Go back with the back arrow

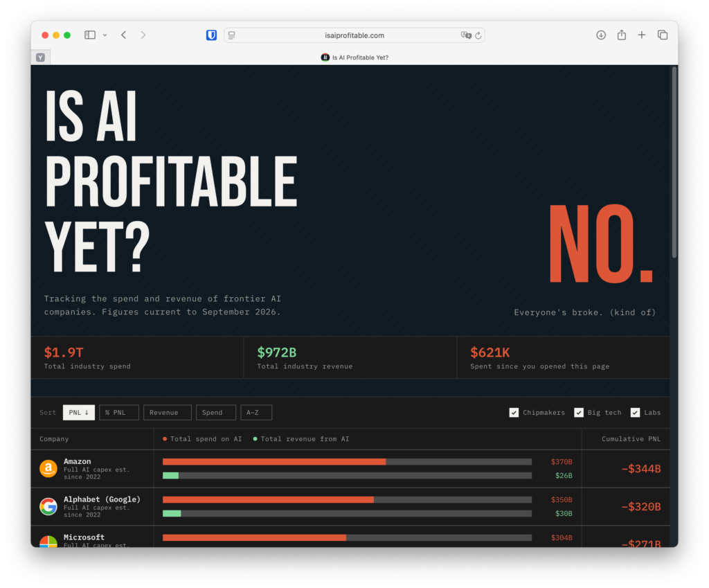[124, 35]
